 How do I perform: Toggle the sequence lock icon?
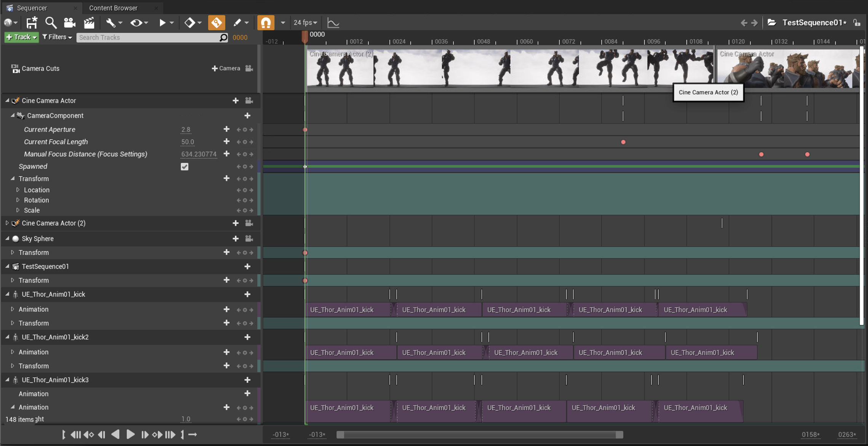[857, 23]
